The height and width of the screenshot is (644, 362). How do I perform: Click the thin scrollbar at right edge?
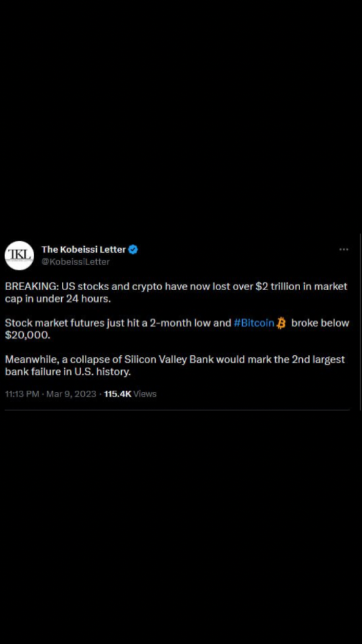pos(360,322)
